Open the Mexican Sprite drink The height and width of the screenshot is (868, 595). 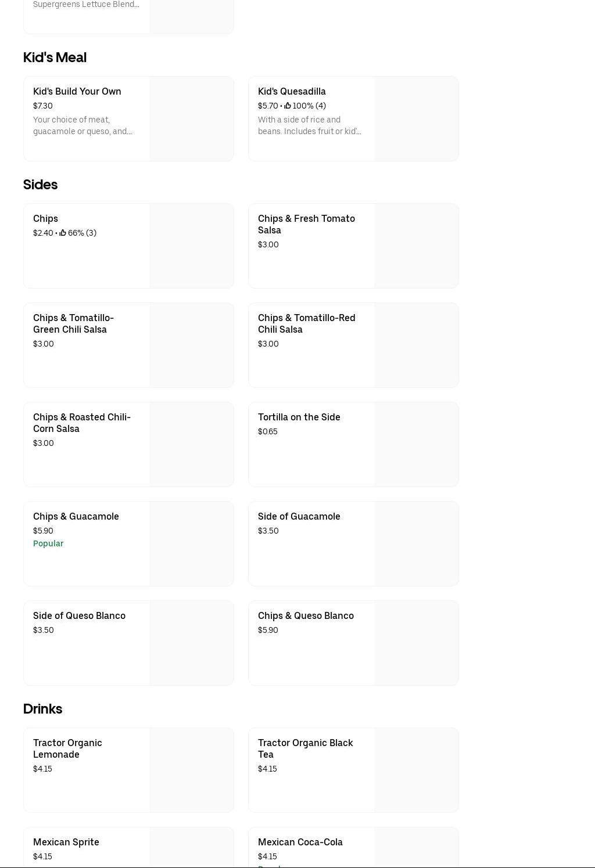pyautogui.click(x=66, y=842)
